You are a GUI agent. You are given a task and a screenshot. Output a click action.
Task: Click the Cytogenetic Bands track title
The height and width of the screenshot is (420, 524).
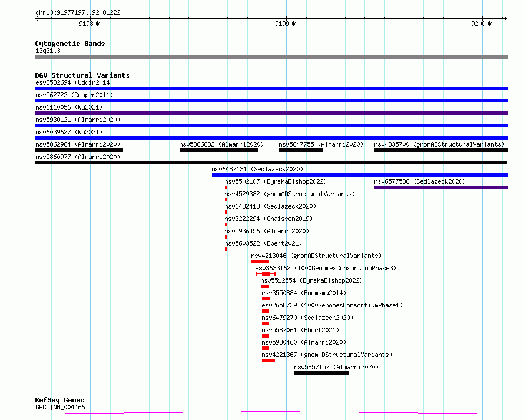(70, 44)
